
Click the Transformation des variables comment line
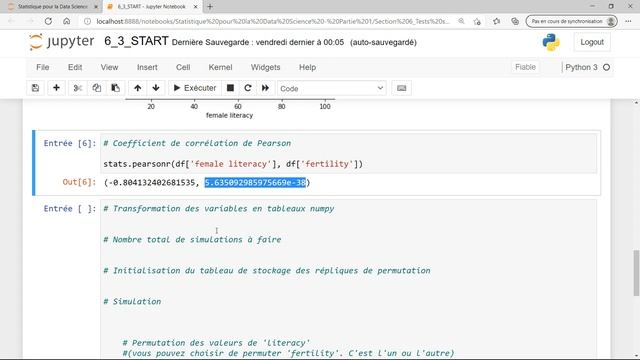pyautogui.click(x=219, y=209)
